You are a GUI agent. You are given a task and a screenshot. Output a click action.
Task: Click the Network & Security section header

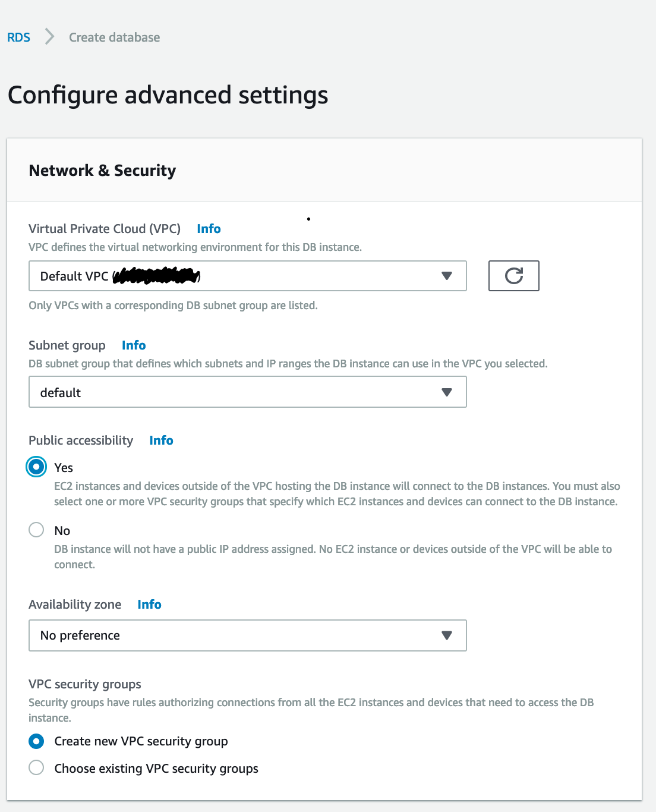tap(102, 171)
